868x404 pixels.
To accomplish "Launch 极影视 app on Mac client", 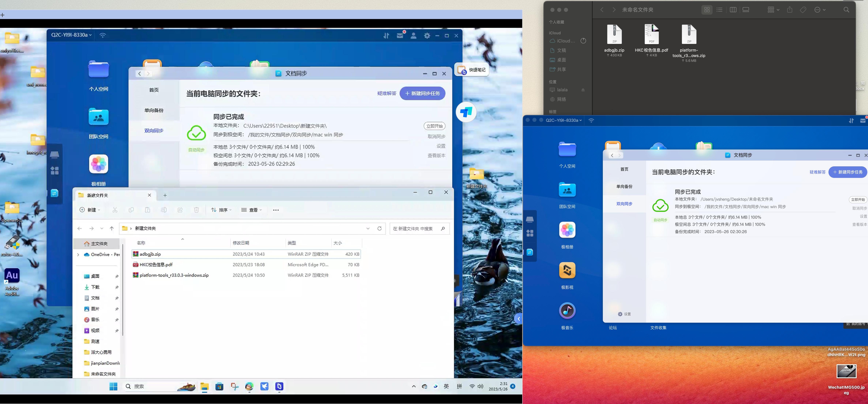I will pos(567,270).
